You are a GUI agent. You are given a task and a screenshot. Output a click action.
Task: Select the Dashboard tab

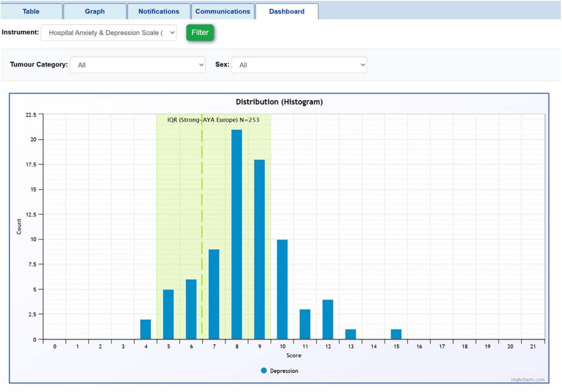(287, 11)
